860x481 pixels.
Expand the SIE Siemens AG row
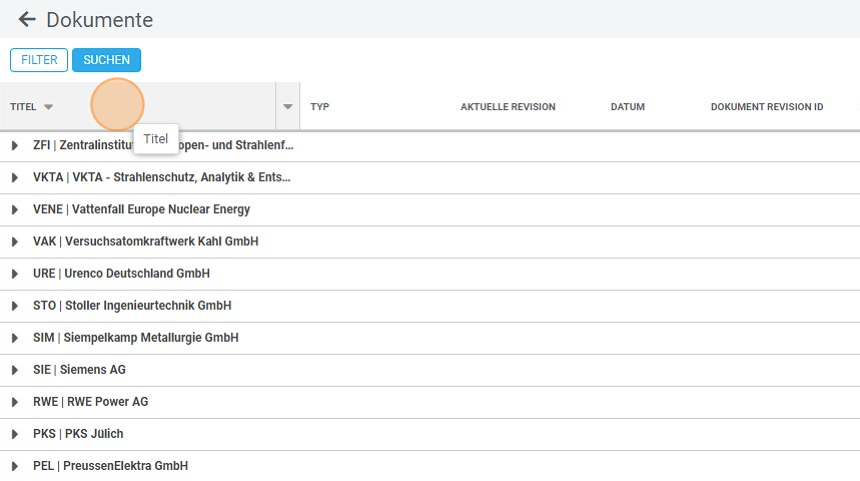click(x=15, y=370)
